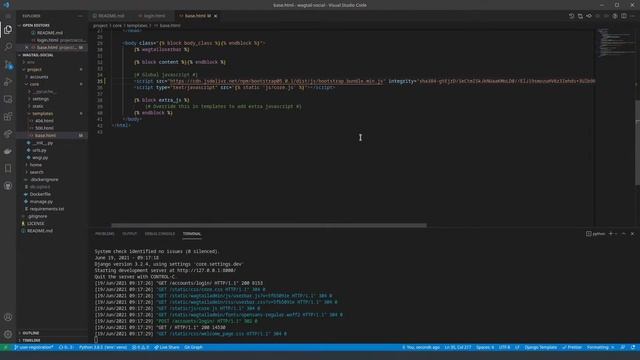640x360 pixels.
Task: Switch to the Output panel tab
Action: (x=129, y=234)
